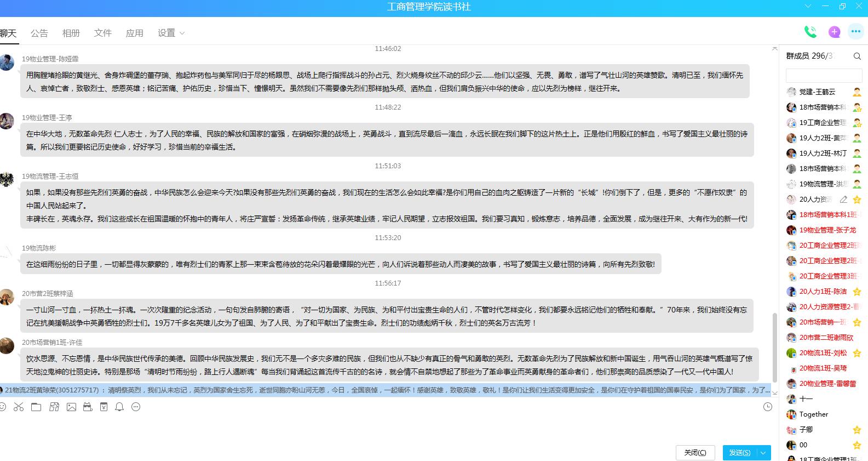
Task: Open chat message history clock icon
Action: click(x=768, y=407)
